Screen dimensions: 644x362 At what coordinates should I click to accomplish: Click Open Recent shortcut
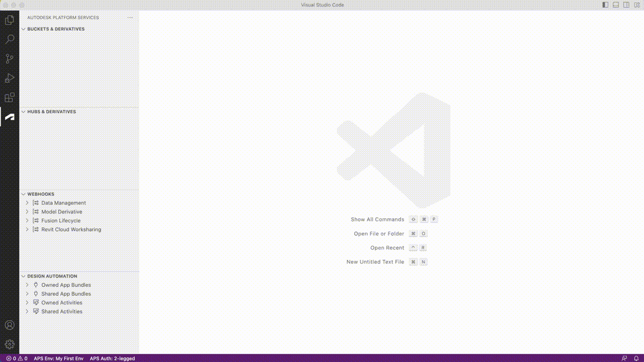point(399,248)
